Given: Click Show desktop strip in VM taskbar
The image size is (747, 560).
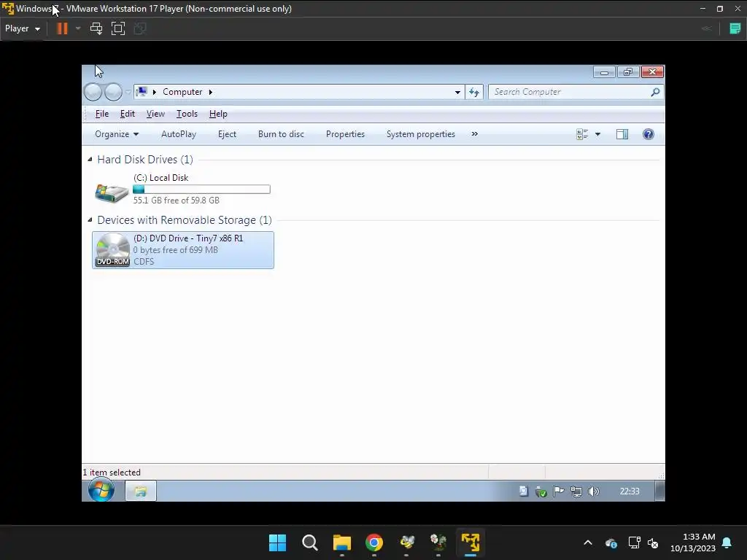Looking at the screenshot, I should click(x=659, y=491).
